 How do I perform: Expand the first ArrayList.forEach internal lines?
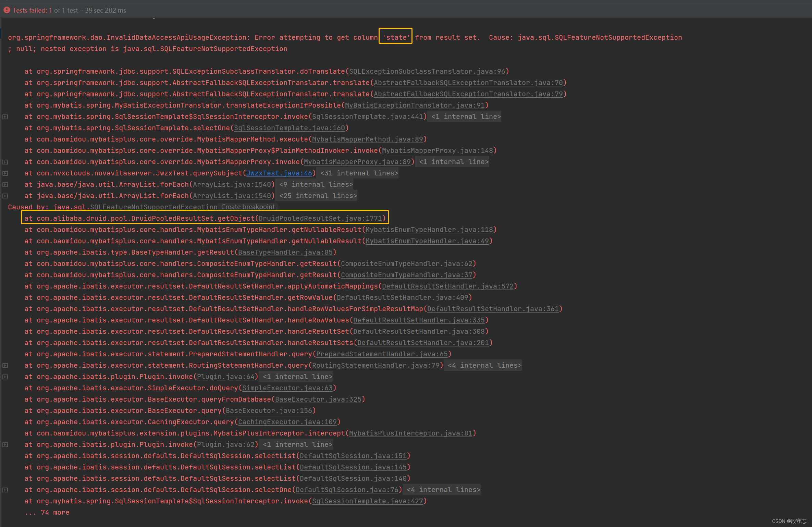[x=5, y=184]
